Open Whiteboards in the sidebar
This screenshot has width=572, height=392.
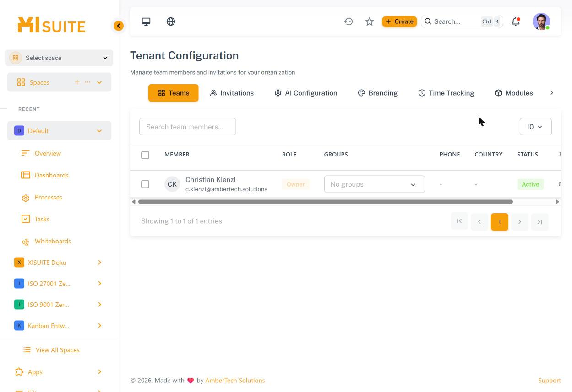(53, 241)
